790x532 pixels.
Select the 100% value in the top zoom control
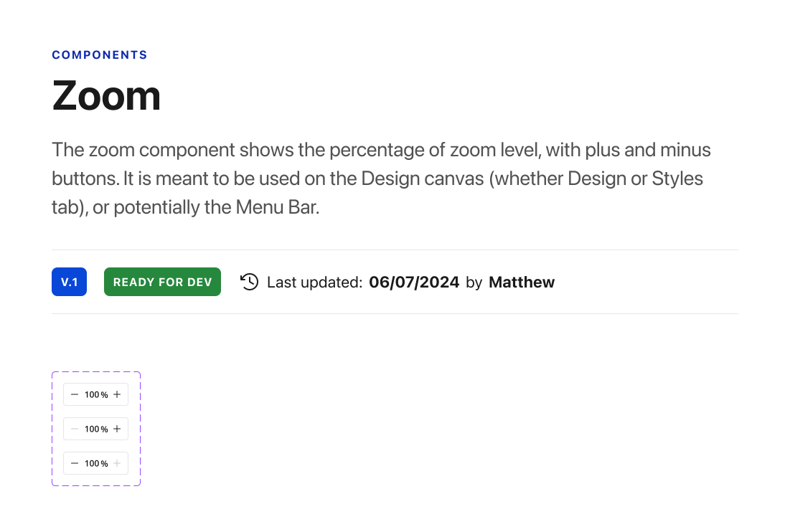(96, 394)
